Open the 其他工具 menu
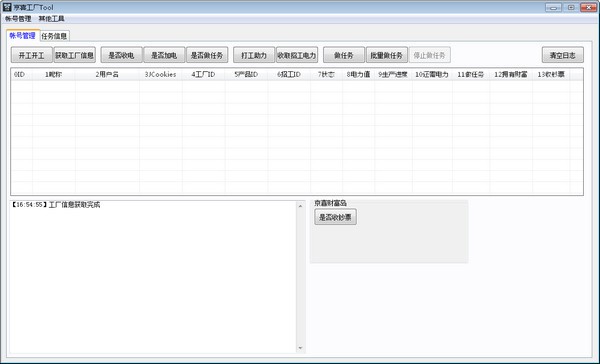The height and width of the screenshot is (364, 600). pyautogui.click(x=52, y=18)
